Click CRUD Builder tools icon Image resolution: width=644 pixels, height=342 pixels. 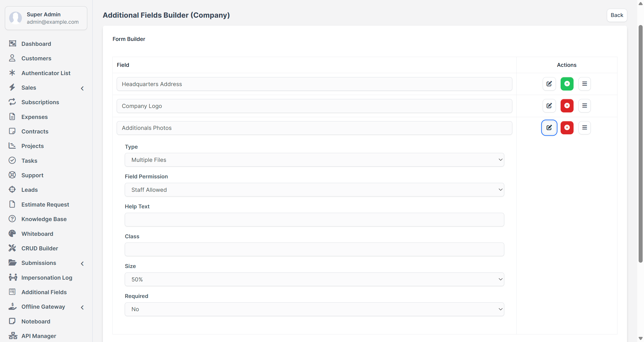coord(12,248)
